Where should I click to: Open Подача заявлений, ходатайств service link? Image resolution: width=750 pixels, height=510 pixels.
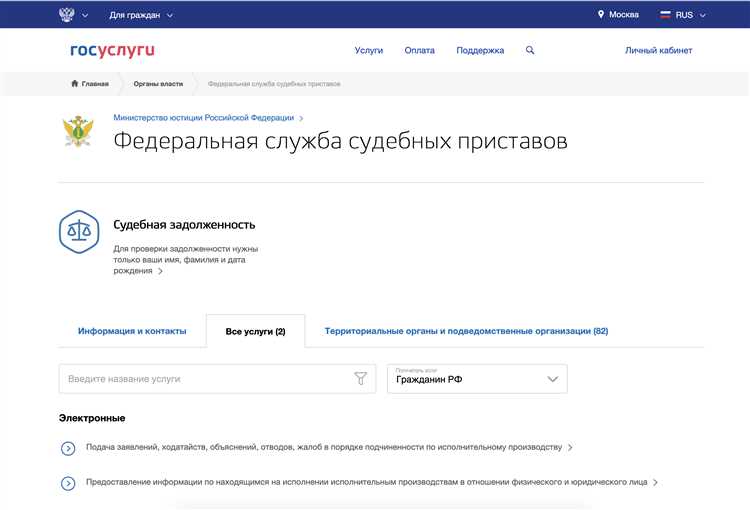click(x=324, y=447)
